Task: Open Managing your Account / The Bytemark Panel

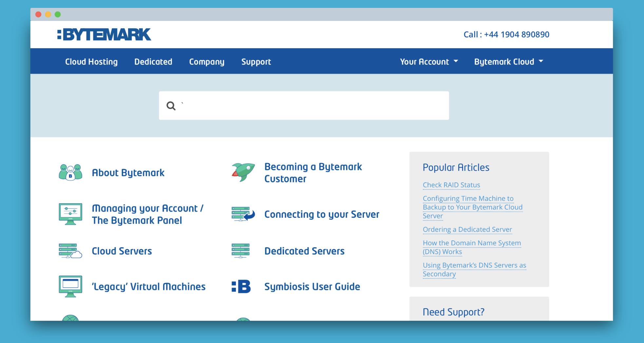Action: pyautogui.click(x=148, y=214)
